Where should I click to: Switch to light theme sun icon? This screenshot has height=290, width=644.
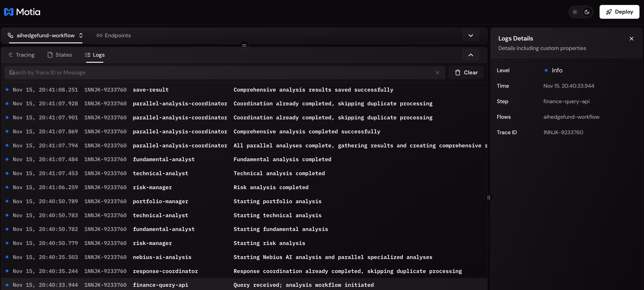pos(575,12)
